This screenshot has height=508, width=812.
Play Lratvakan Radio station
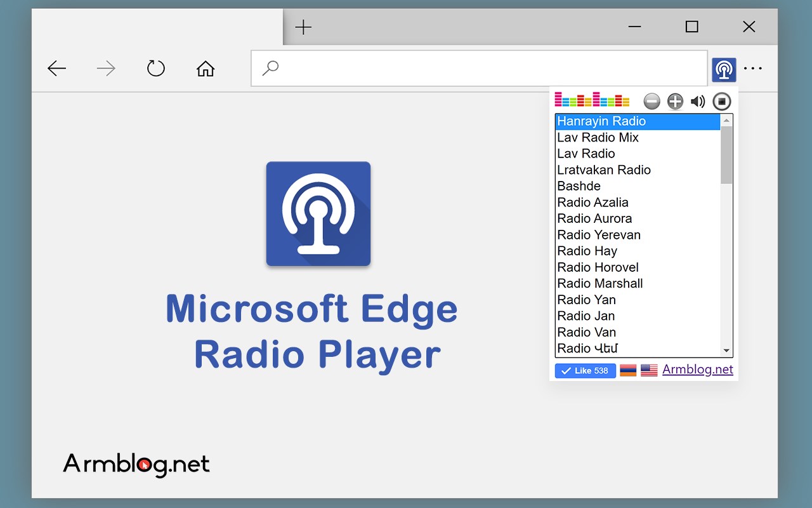pyautogui.click(x=638, y=170)
